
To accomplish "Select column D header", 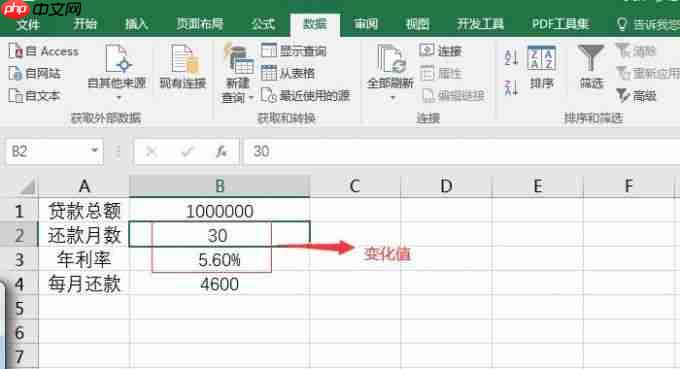I will pyautogui.click(x=446, y=186).
